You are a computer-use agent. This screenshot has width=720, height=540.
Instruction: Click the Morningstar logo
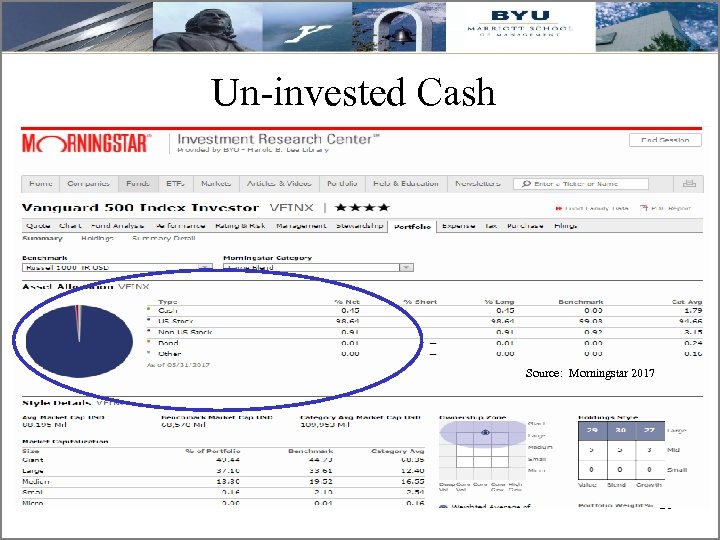click(x=86, y=143)
